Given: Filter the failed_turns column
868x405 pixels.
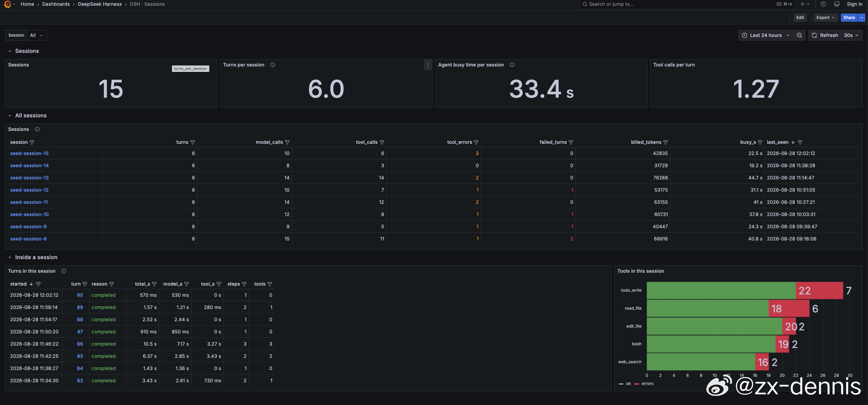Looking at the screenshot, I should pos(571,142).
